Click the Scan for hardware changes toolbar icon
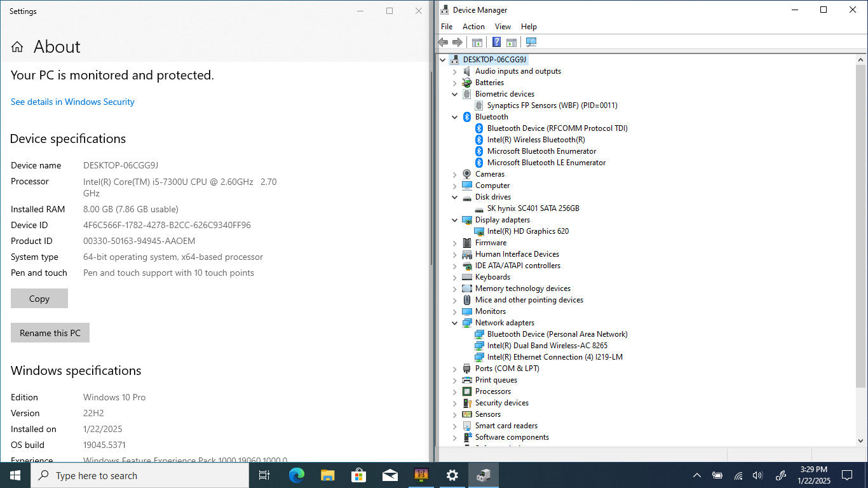The height and width of the screenshot is (488, 868). point(531,43)
